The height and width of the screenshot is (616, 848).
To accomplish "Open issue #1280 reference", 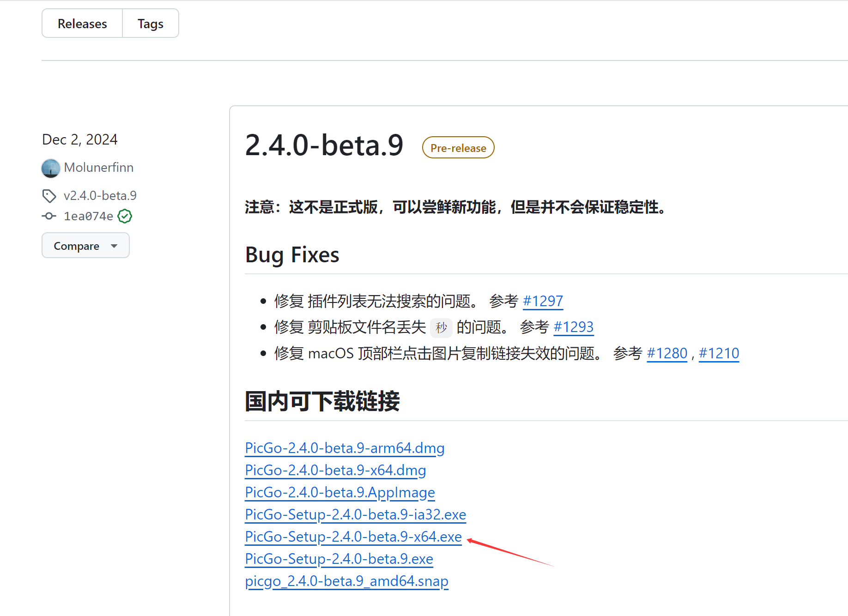I will (x=667, y=353).
